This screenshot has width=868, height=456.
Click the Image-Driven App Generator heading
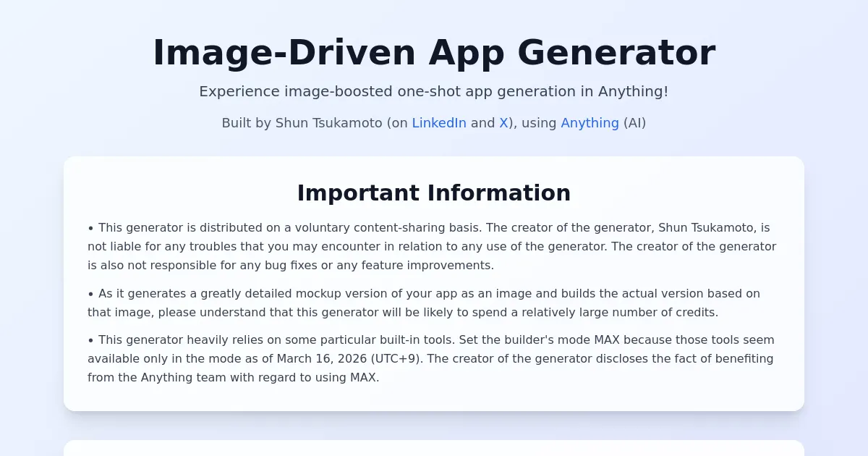tap(434, 53)
